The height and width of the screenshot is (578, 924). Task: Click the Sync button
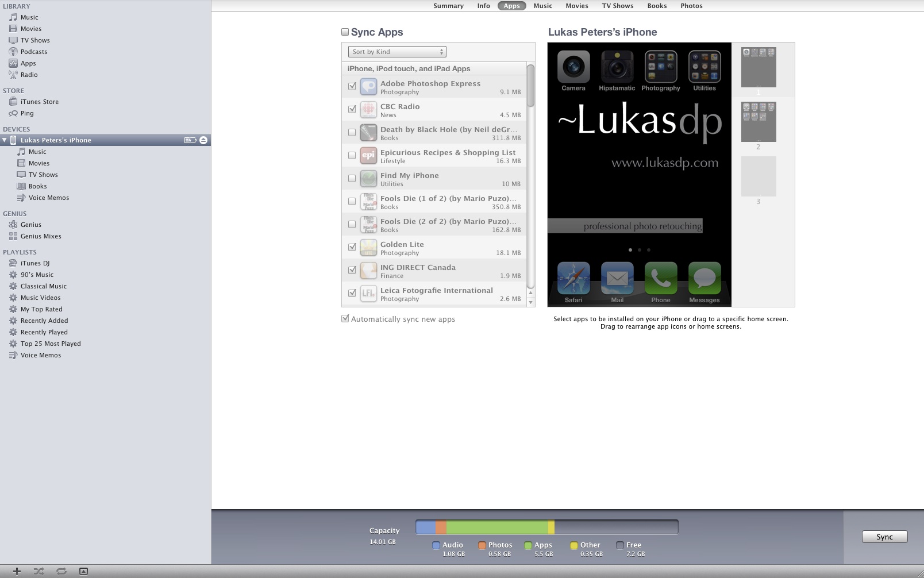click(x=884, y=537)
